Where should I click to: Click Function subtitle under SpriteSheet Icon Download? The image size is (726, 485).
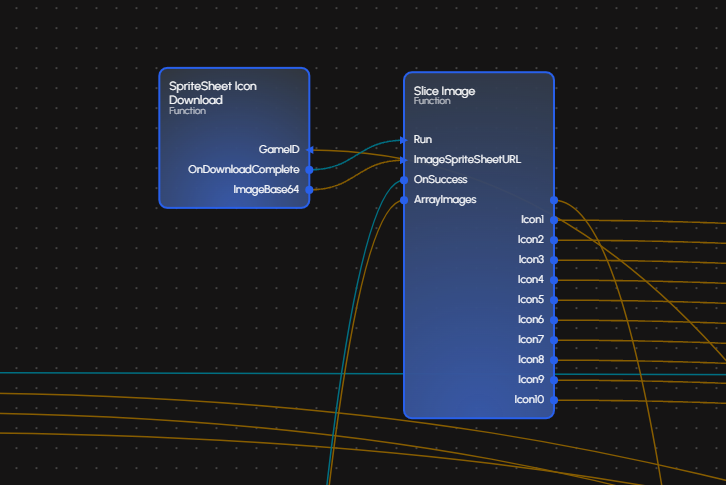click(188, 111)
